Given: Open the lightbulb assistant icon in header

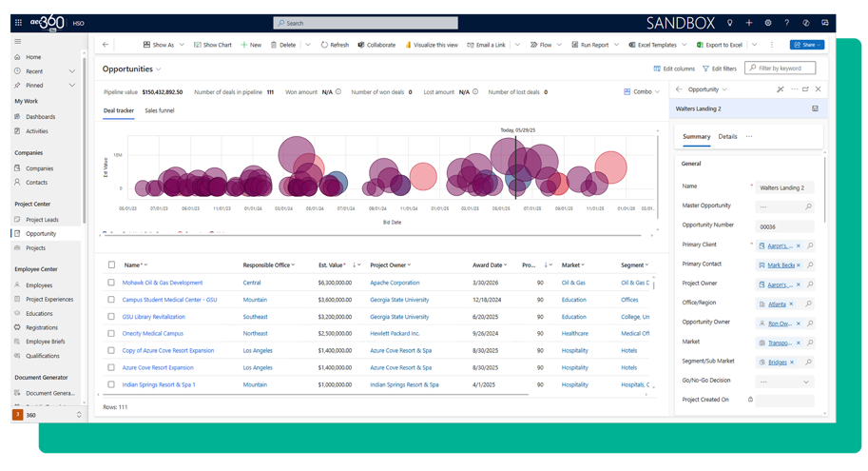Looking at the screenshot, I should [x=729, y=23].
